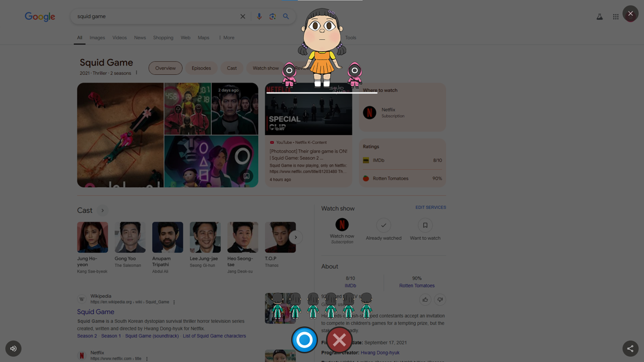644x362 pixels.
Task: Click the left pink guard figure
Action: pos(289,75)
